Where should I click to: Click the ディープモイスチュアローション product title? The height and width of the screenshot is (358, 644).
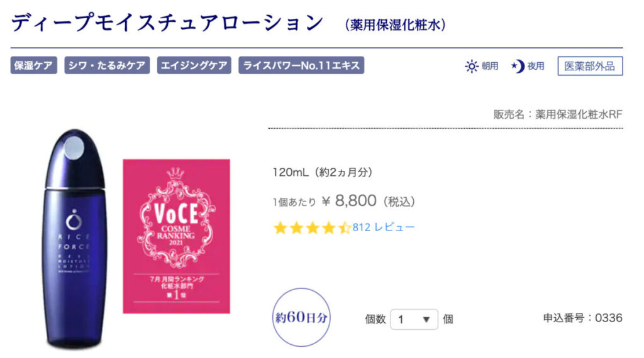[167, 24]
